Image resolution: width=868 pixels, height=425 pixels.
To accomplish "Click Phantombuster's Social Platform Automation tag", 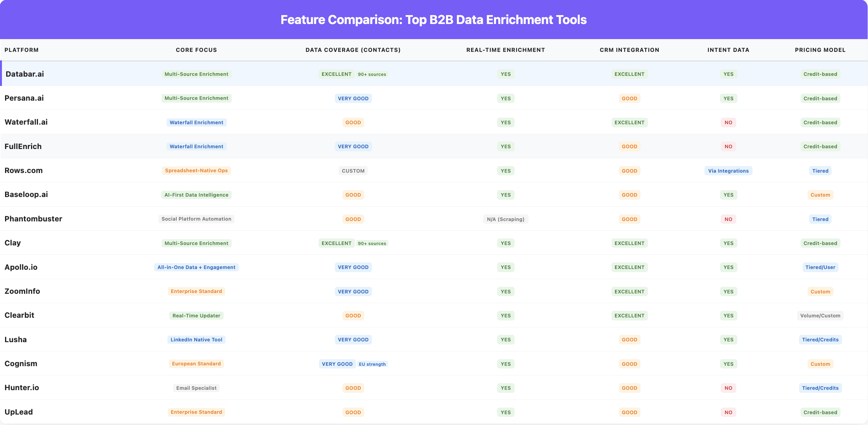I will 196,219.
